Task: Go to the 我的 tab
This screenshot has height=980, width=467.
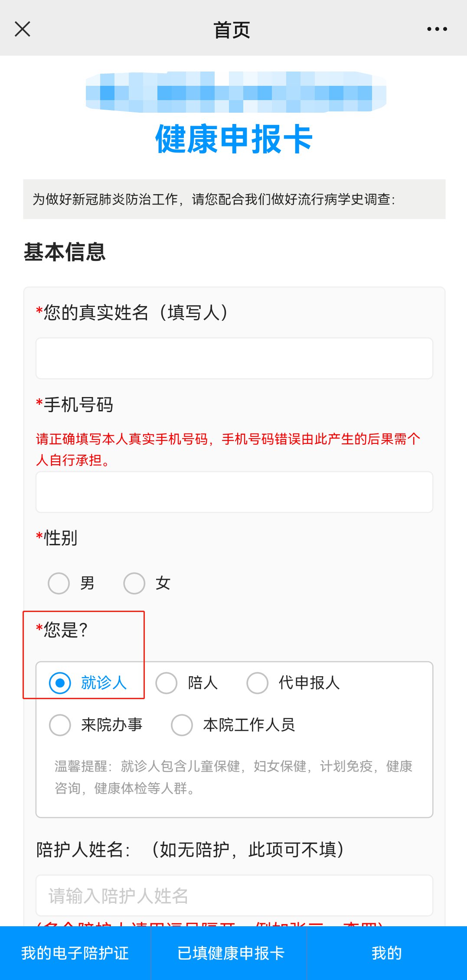Action: [387, 953]
